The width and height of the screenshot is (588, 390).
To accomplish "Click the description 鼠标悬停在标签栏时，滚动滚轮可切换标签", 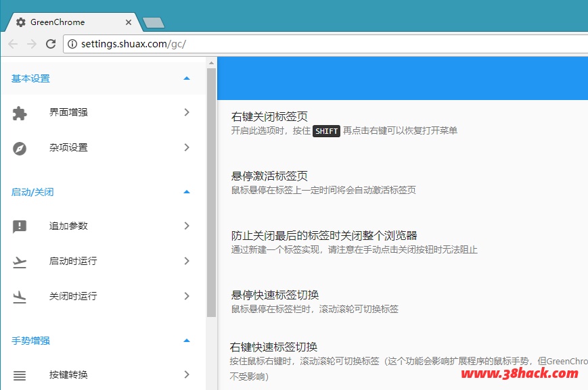I will [315, 309].
